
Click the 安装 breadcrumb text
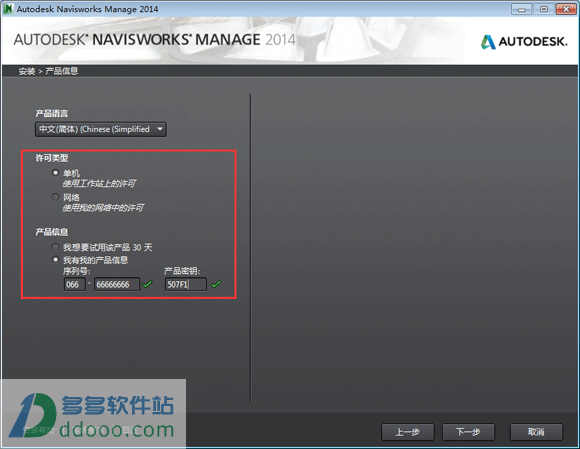(27, 71)
